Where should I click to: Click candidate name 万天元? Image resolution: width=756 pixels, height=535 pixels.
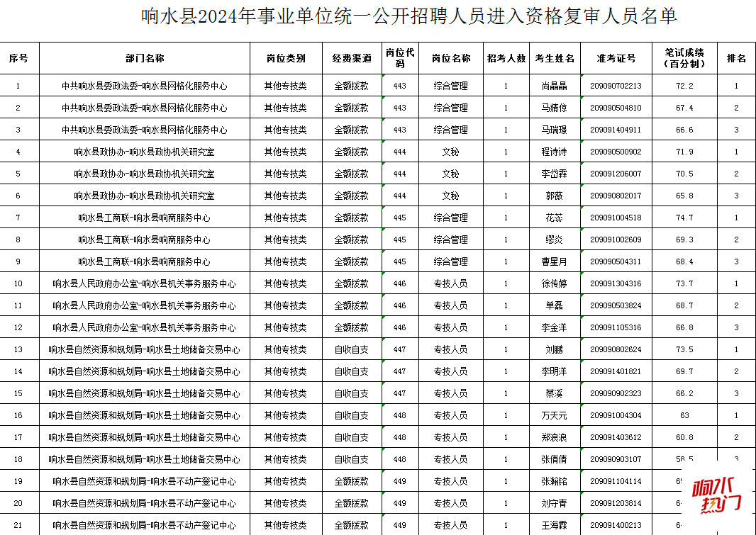(x=555, y=415)
